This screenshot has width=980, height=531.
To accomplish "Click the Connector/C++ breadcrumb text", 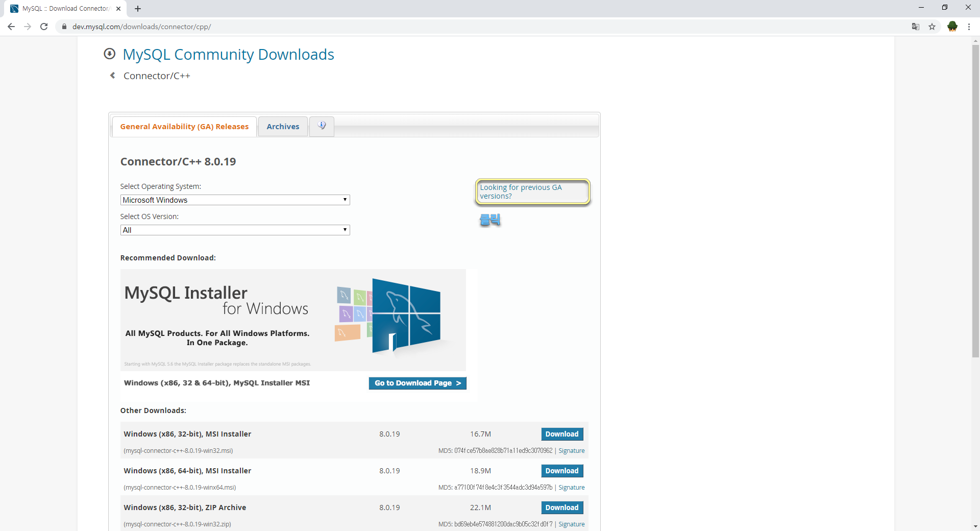I will click(x=157, y=76).
